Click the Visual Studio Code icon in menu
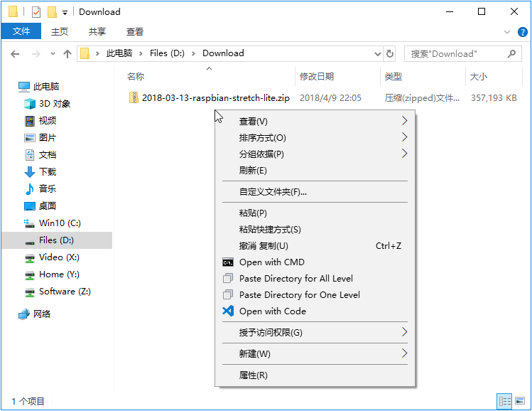532x411 pixels. tap(228, 311)
